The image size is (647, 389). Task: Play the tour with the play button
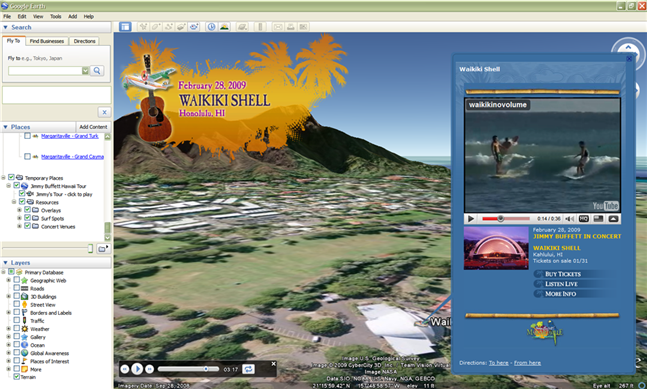point(137,369)
